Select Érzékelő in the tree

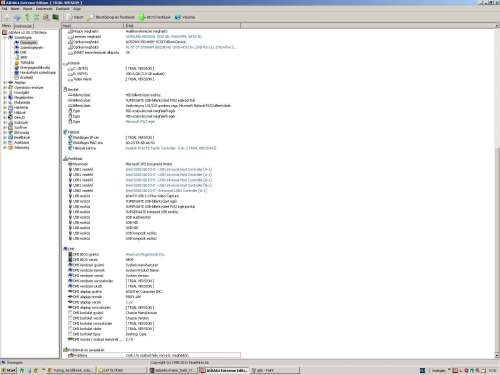pos(26,77)
